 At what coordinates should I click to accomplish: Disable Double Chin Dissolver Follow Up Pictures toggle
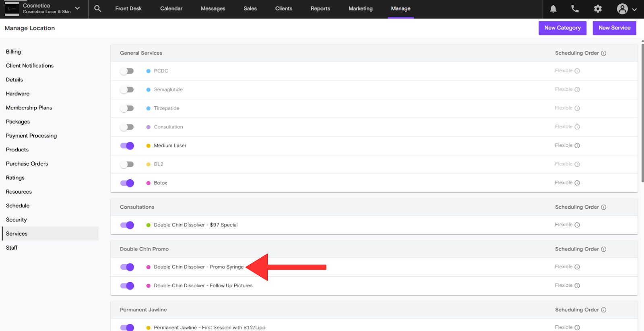click(x=127, y=286)
